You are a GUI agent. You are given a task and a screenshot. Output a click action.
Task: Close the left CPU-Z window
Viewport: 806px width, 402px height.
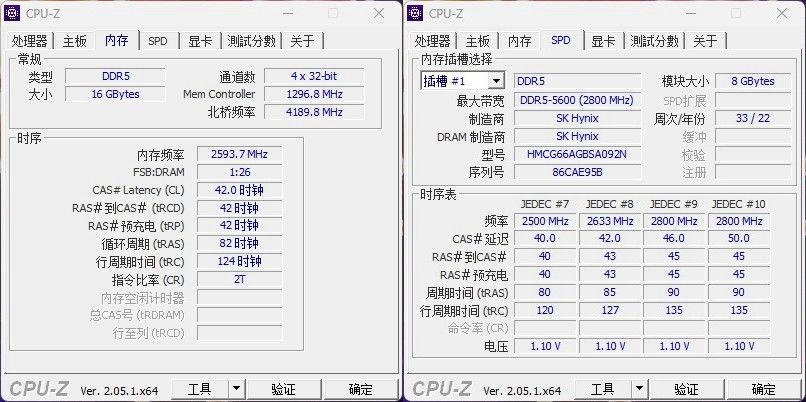379,13
